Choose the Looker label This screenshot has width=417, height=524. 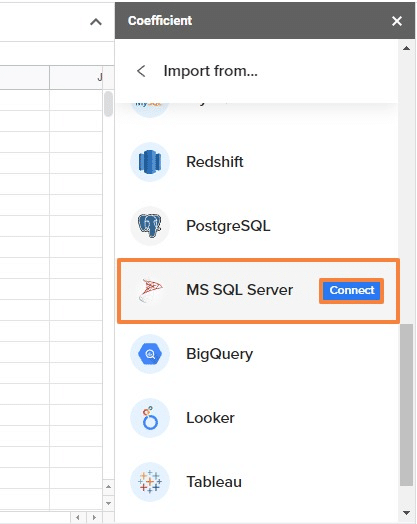[x=210, y=418]
